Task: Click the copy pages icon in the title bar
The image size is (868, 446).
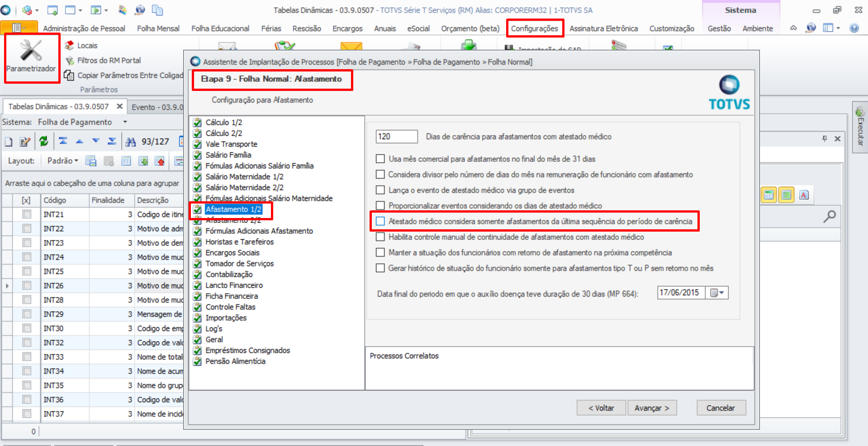Action: (x=157, y=10)
